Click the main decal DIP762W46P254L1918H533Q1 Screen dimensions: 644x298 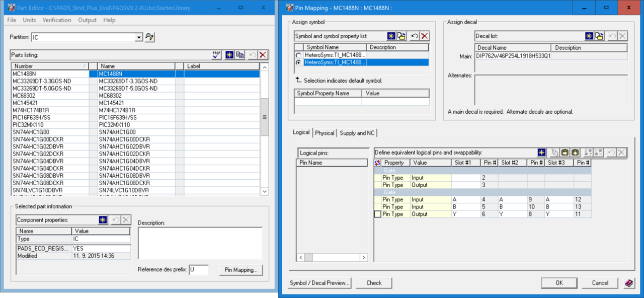point(513,56)
